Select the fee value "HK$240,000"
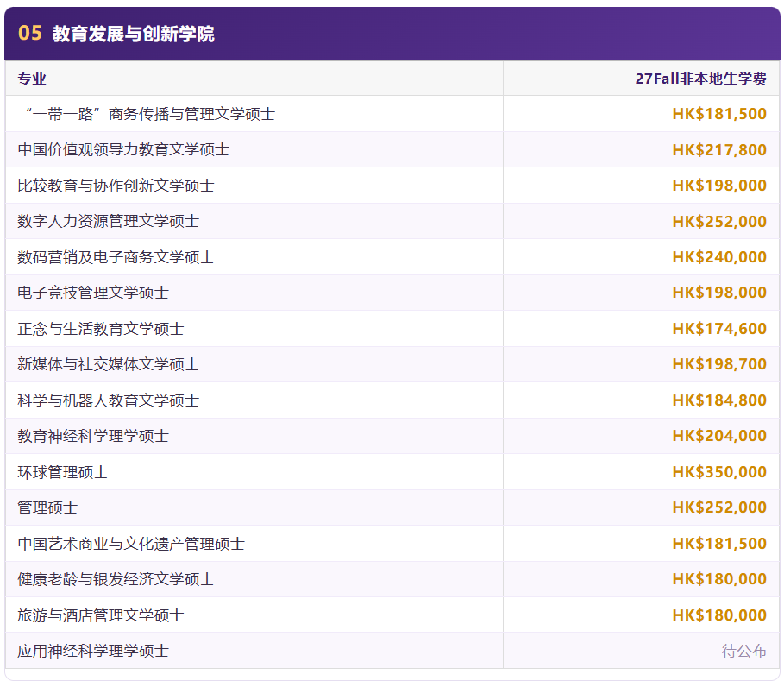The width and height of the screenshot is (784, 687). [x=719, y=257]
